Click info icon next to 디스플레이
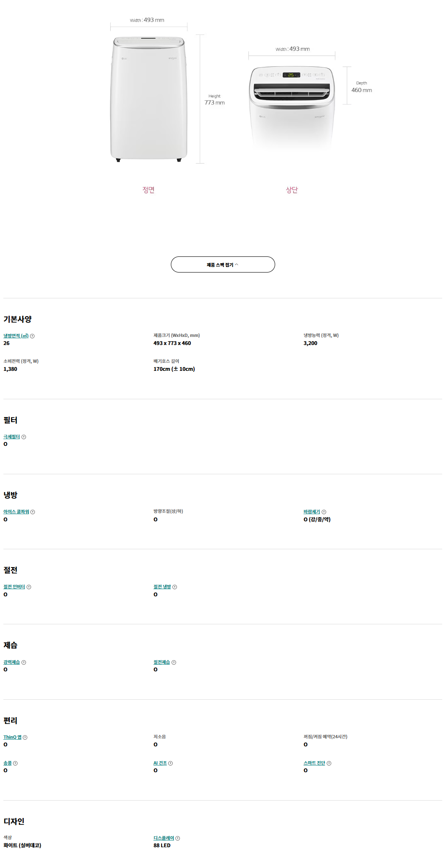Viewport: 446px width, 868px height. coord(178,838)
